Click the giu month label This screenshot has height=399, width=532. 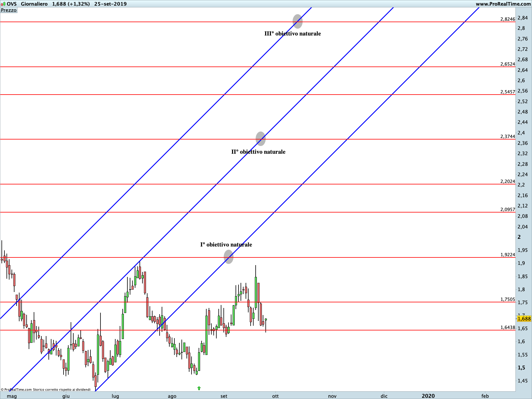[66, 396]
